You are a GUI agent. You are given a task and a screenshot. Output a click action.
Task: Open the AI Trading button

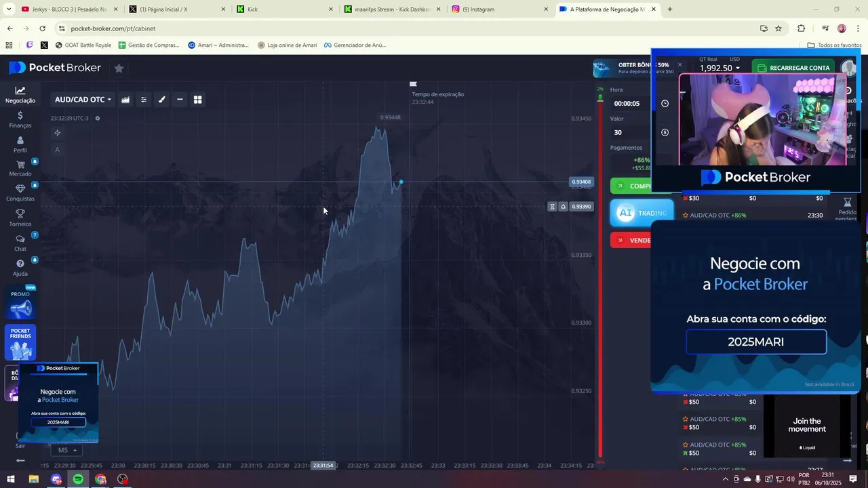pyautogui.click(x=641, y=213)
